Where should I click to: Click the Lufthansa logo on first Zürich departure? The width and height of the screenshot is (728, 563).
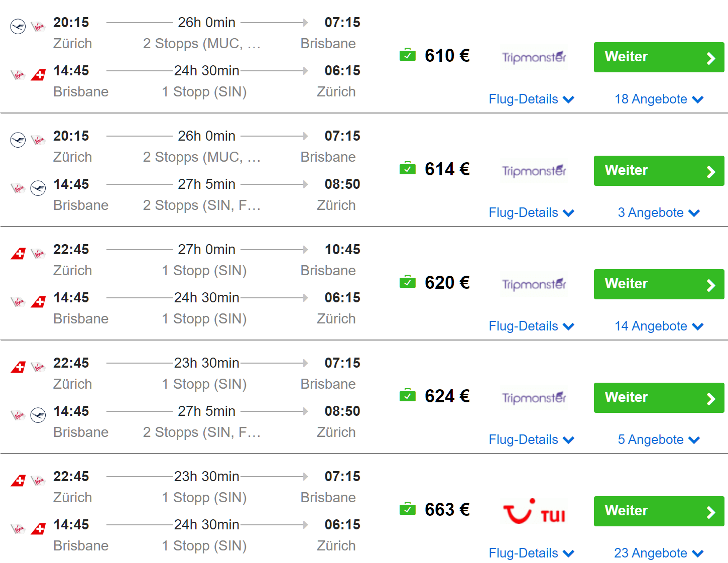click(18, 27)
